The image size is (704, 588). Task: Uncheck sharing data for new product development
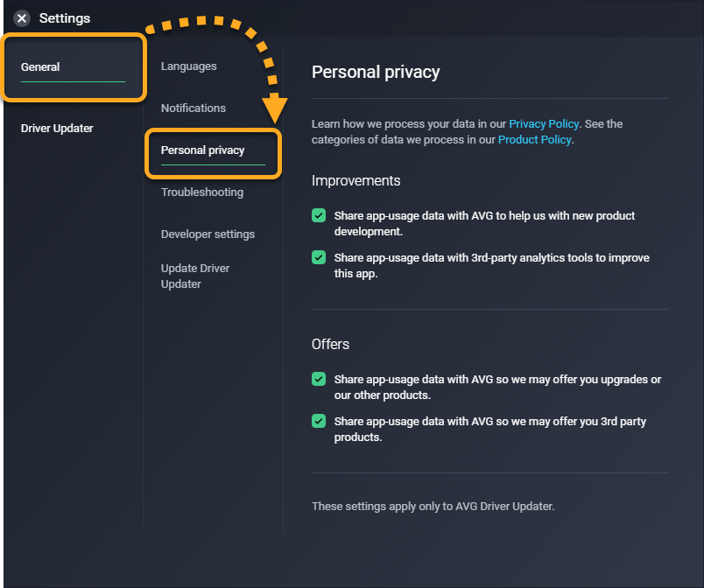[319, 215]
